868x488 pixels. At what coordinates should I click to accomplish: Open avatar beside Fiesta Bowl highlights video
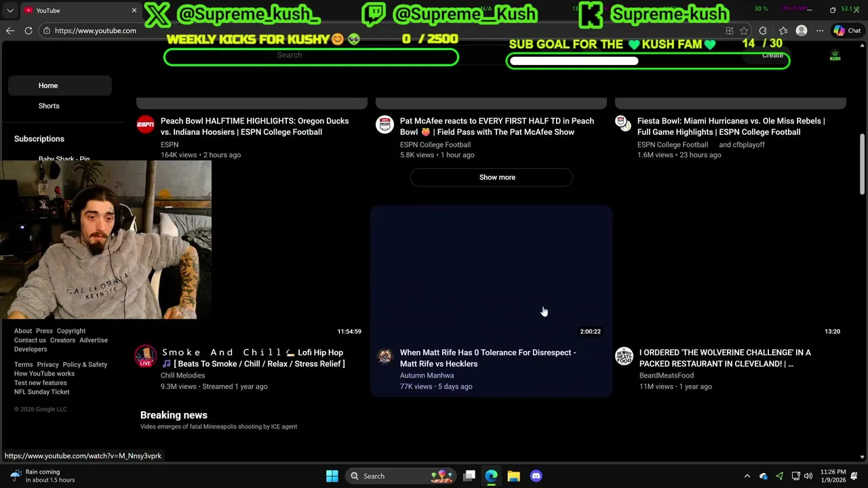[x=623, y=122]
